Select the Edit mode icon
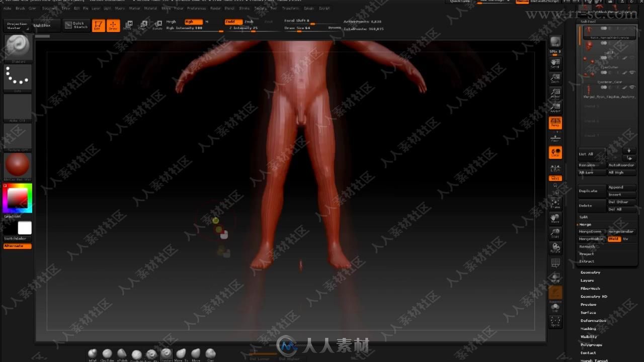The image size is (644, 362). click(99, 26)
